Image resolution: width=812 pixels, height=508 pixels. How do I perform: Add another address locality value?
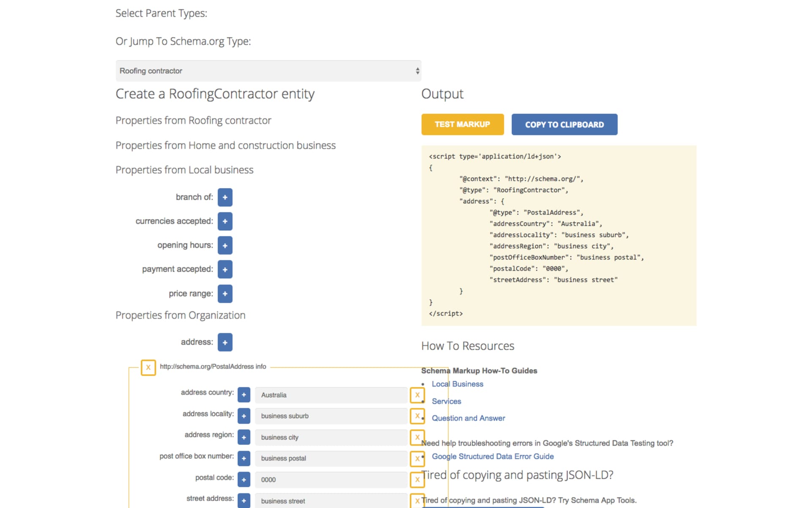[244, 416]
